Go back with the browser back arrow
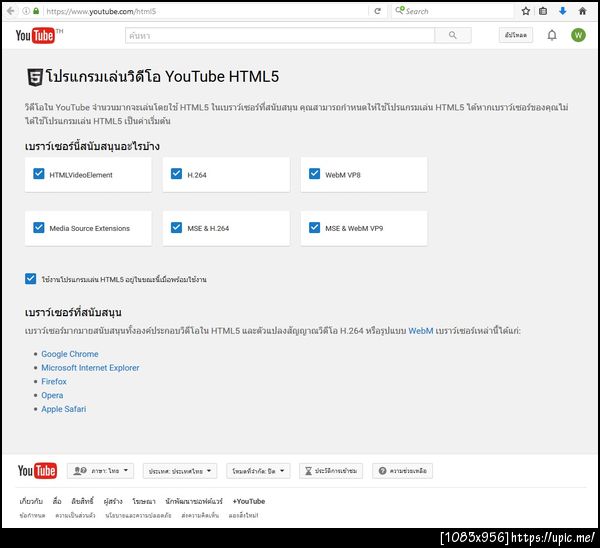The image size is (600, 548). click(10, 11)
